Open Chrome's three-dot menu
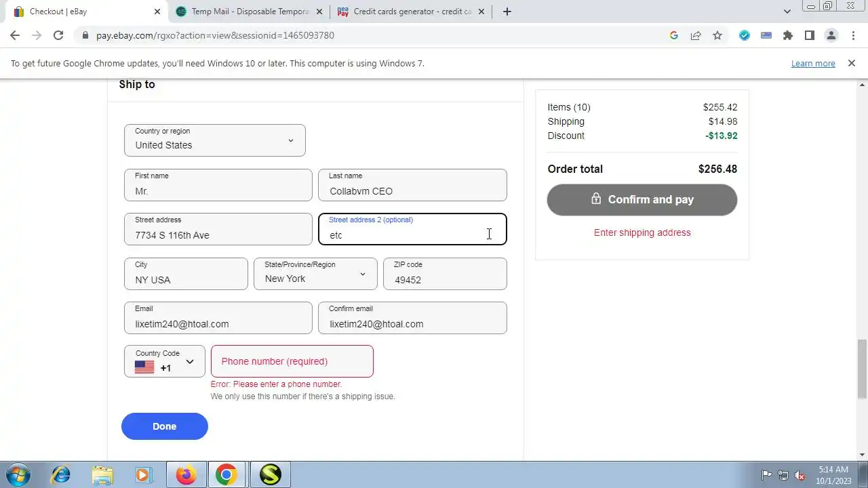 pyautogui.click(x=853, y=35)
